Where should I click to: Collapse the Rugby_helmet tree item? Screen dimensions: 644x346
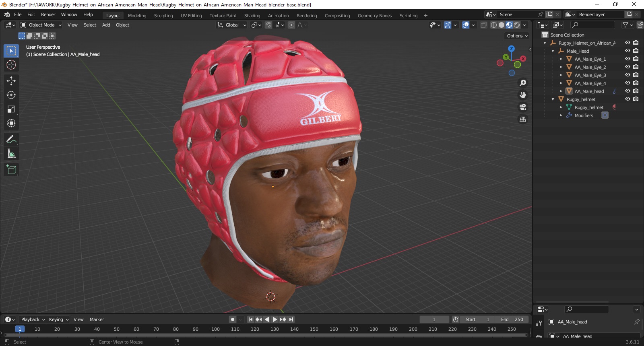(553, 99)
